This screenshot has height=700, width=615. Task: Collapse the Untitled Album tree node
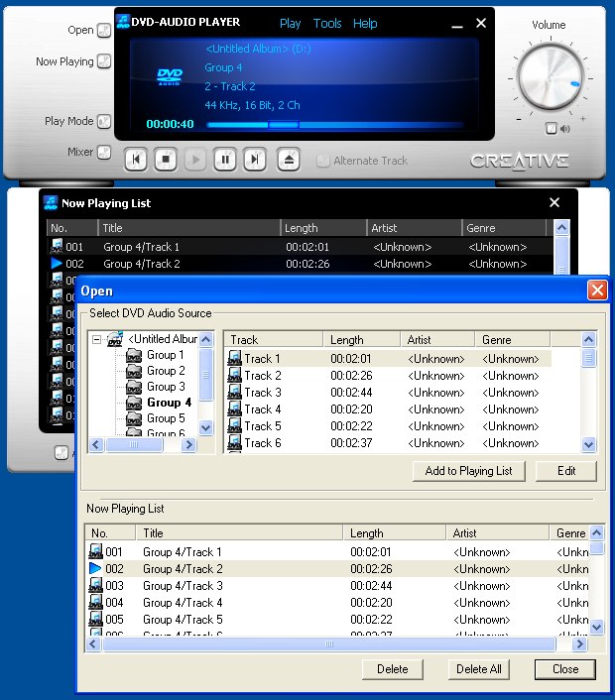[x=96, y=340]
